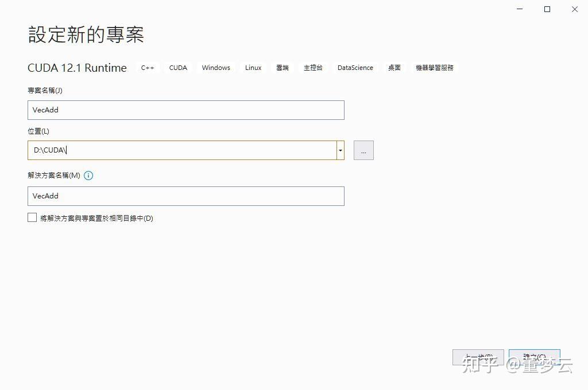Screen dimensions: 588x390
Task: Open the location history dropdown arrow
Action: click(340, 150)
